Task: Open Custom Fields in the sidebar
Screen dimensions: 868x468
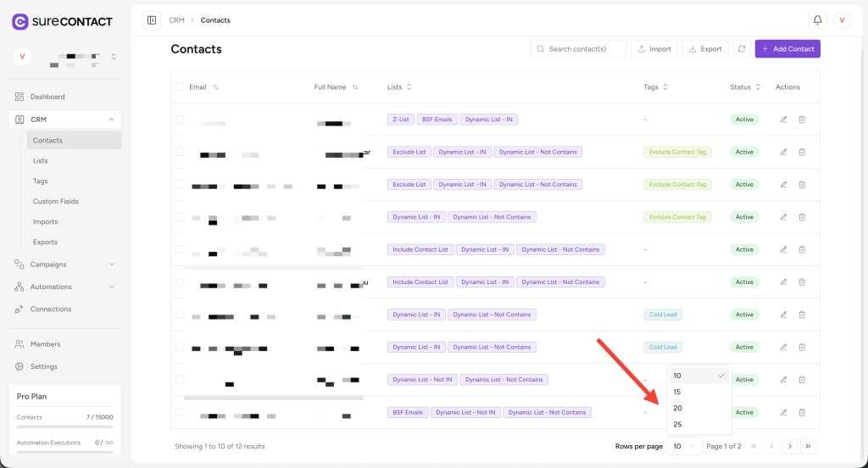Action: [x=56, y=202]
